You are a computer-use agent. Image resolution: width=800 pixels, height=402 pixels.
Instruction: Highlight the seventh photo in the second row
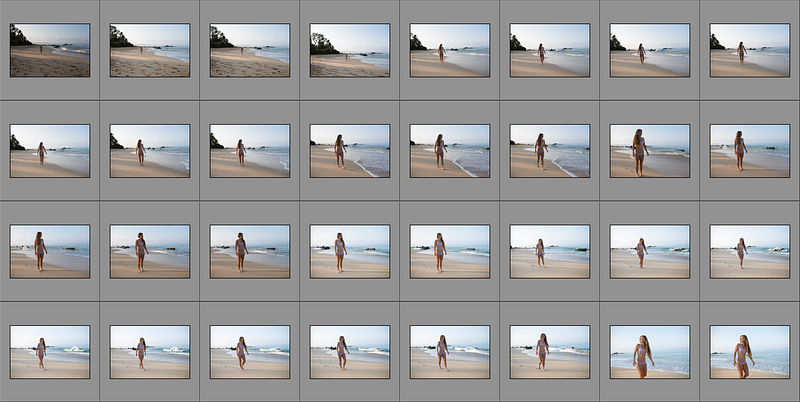650,151
